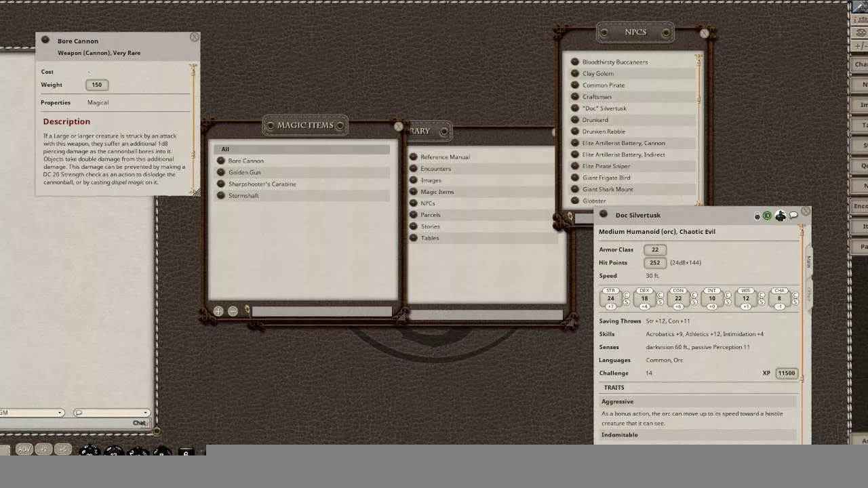Open Encounters link icon in Library
This screenshot has height=488, width=868.
pyautogui.click(x=413, y=168)
